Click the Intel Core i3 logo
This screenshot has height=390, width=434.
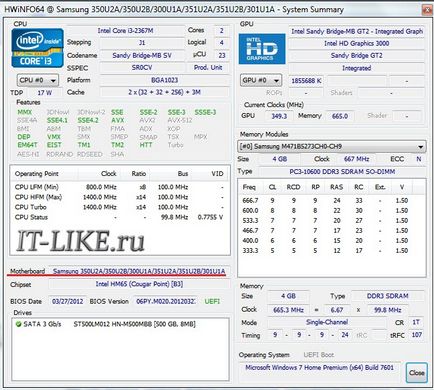click(x=37, y=48)
